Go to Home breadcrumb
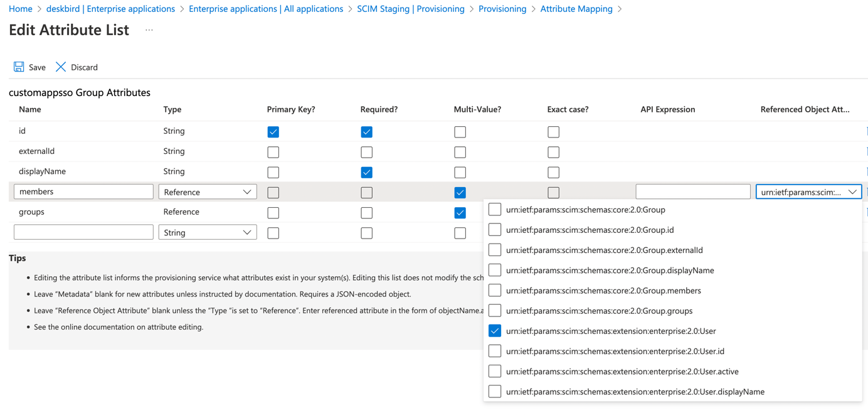This screenshot has height=415, width=868. click(21, 9)
